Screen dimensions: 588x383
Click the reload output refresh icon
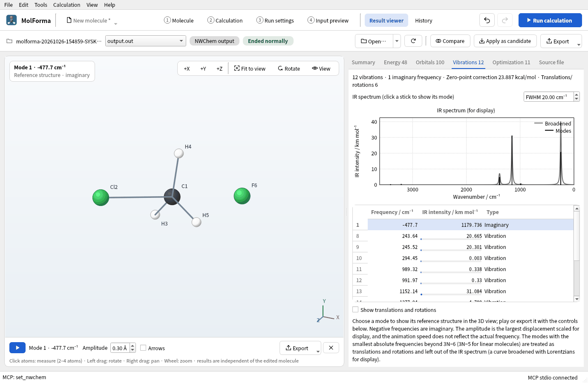click(413, 41)
